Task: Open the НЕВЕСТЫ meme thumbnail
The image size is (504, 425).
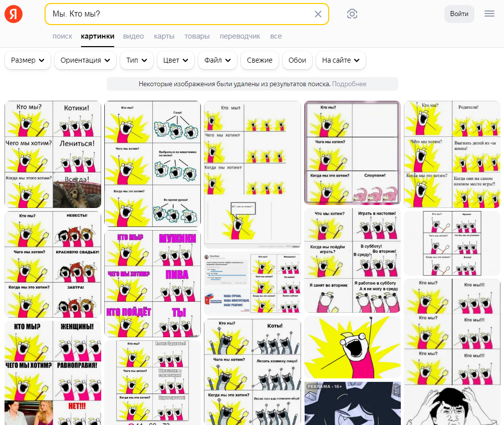Action: pyautogui.click(x=53, y=265)
